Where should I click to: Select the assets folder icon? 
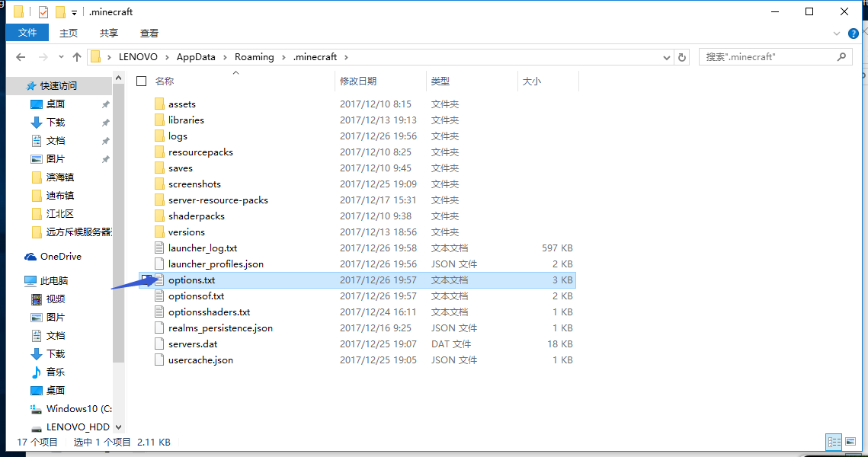pyautogui.click(x=159, y=104)
